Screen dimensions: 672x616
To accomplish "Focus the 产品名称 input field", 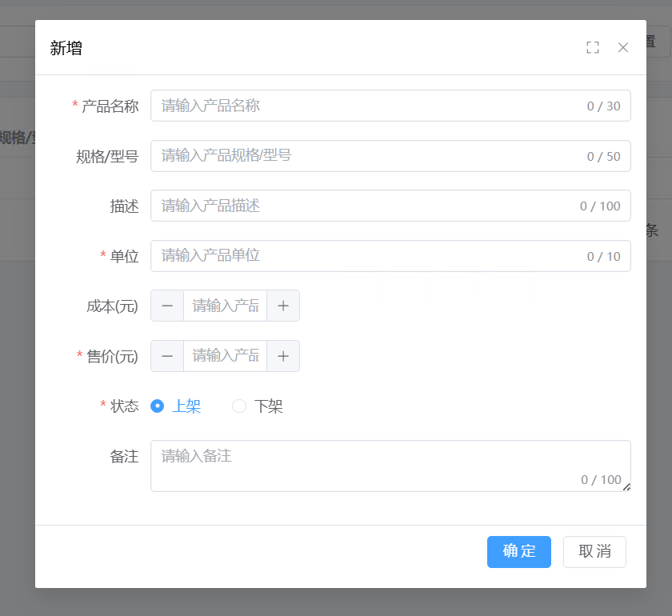I will point(390,106).
